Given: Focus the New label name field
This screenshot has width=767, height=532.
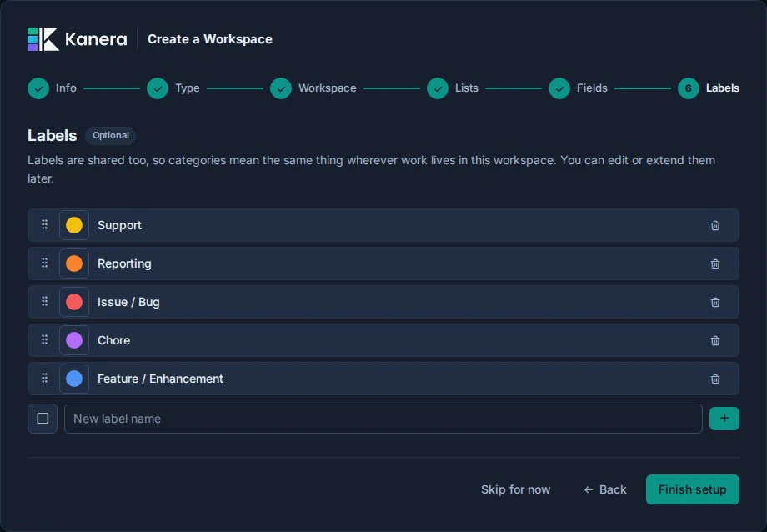Looking at the screenshot, I should (x=383, y=419).
